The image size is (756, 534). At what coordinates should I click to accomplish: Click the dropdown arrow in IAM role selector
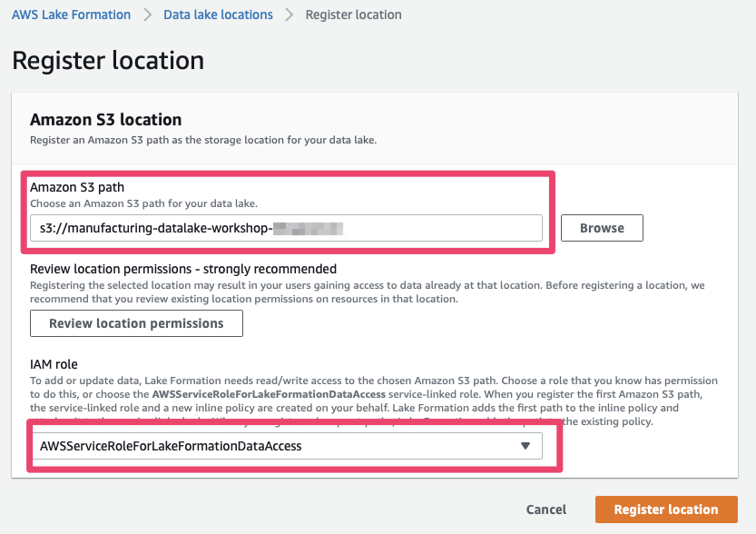525,446
